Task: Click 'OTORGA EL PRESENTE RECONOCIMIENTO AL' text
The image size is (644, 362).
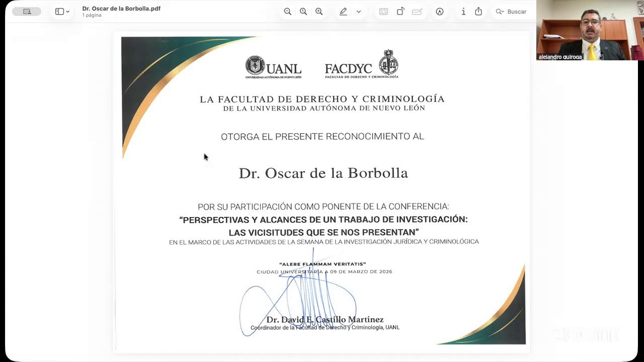Action: click(x=323, y=136)
